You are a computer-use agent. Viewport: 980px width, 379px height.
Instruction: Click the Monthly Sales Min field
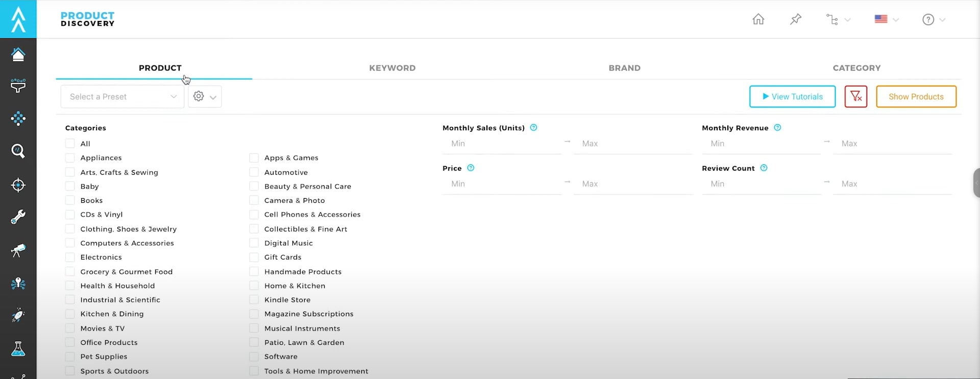coord(502,144)
